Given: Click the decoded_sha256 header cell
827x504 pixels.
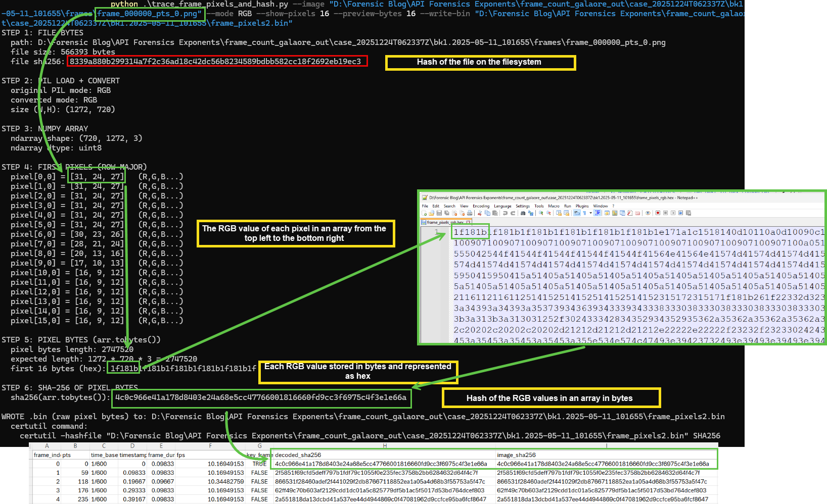Looking at the screenshot, I should [x=298, y=455].
